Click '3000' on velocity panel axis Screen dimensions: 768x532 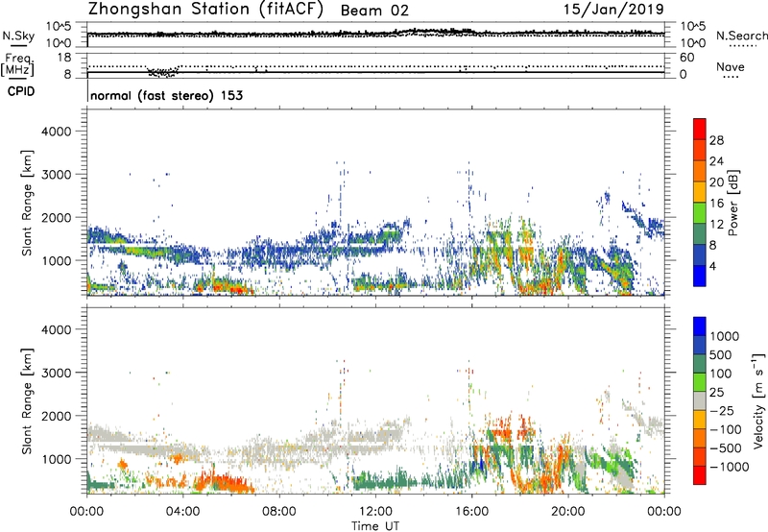pos(56,373)
